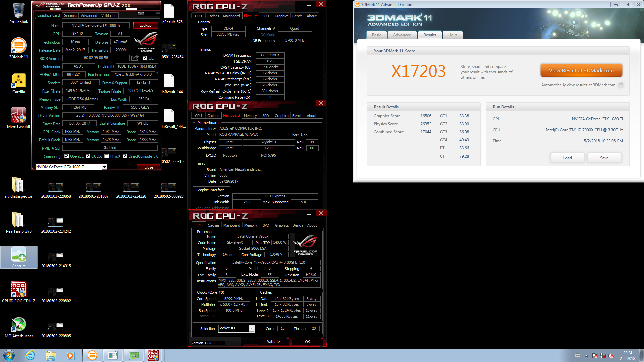Select the Caches tab in bottom CPU-Z window

(x=213, y=225)
